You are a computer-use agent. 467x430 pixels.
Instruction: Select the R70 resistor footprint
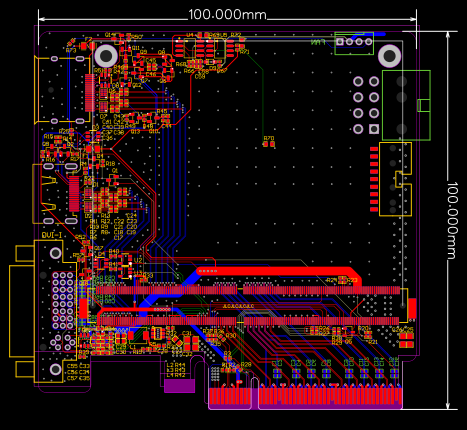(269, 144)
